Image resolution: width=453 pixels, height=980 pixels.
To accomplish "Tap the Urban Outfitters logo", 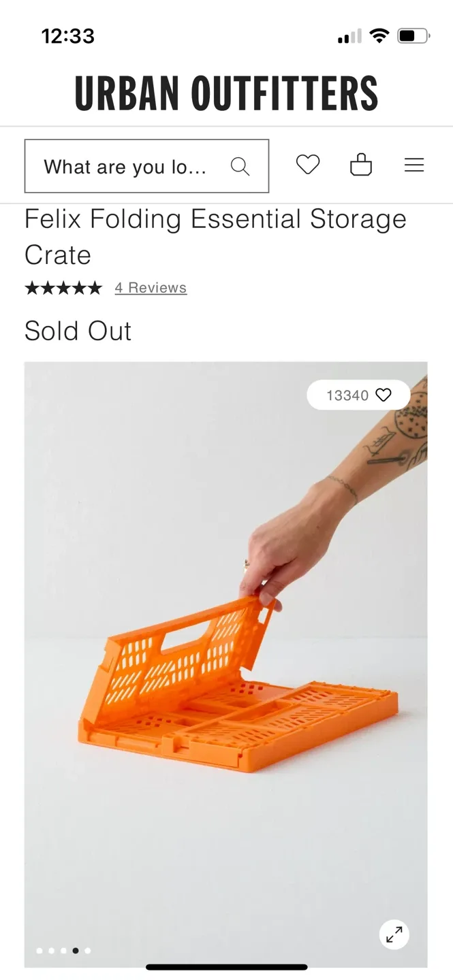I will point(226,93).
